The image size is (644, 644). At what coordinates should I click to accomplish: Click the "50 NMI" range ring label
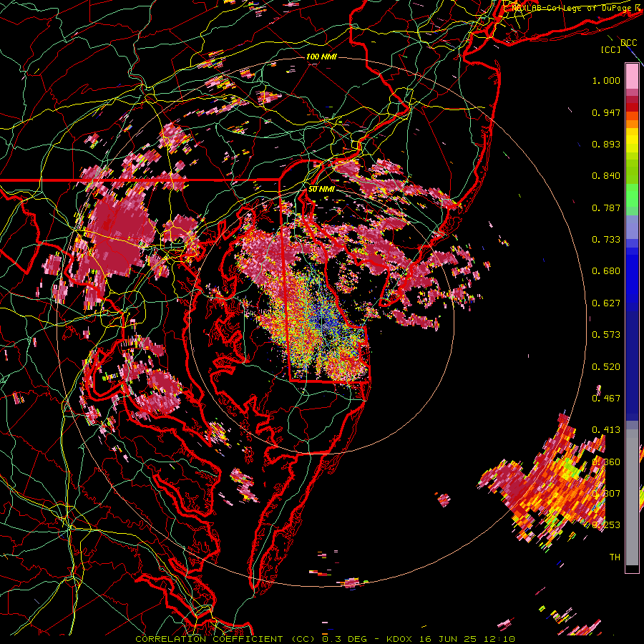tap(321, 190)
